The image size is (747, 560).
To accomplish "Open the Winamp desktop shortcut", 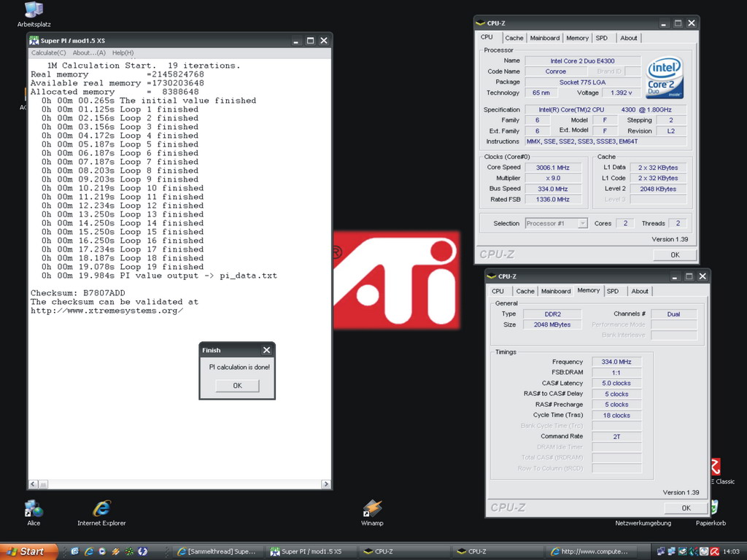I will 372,513.
